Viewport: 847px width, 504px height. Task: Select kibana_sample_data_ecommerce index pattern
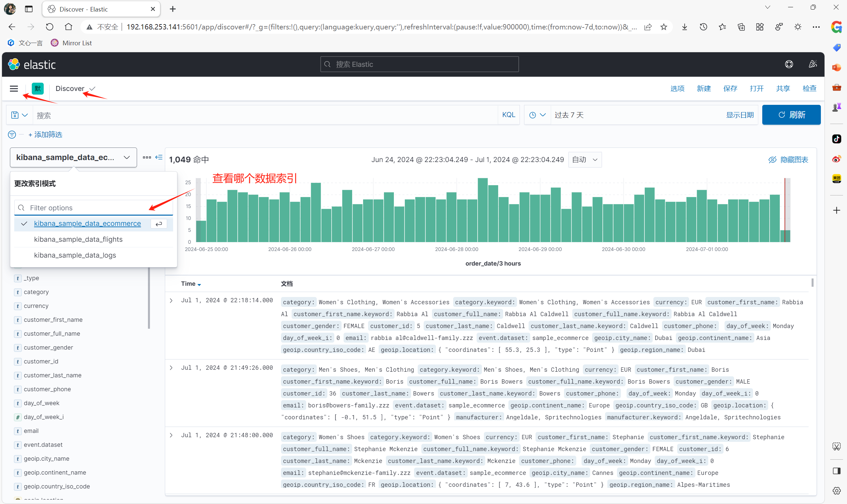94,224
